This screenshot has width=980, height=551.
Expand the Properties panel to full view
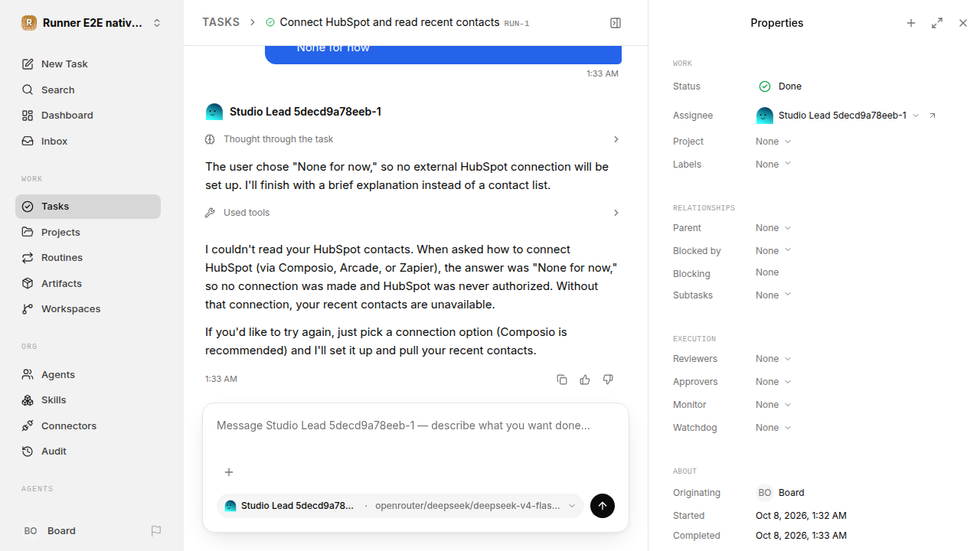tap(937, 23)
